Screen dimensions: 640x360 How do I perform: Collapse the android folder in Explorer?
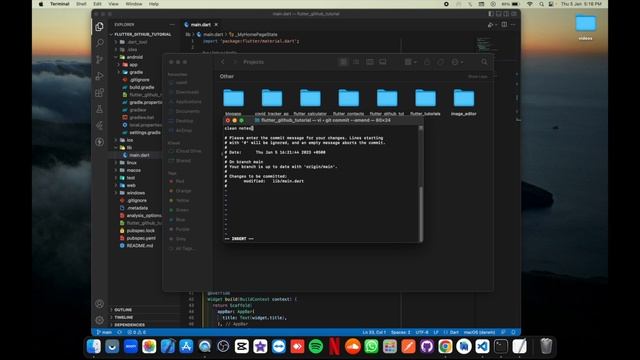point(134,57)
